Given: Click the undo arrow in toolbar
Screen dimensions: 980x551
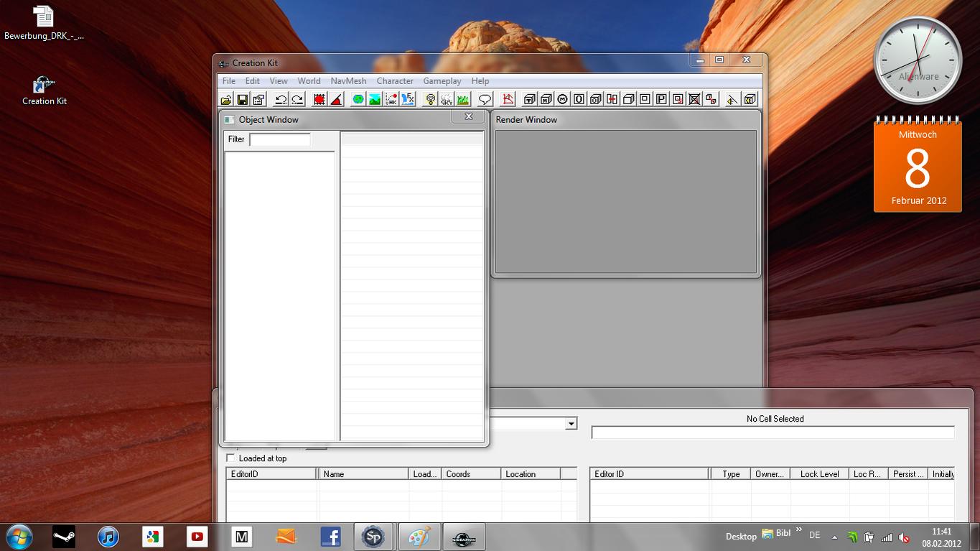Looking at the screenshot, I should coord(281,100).
